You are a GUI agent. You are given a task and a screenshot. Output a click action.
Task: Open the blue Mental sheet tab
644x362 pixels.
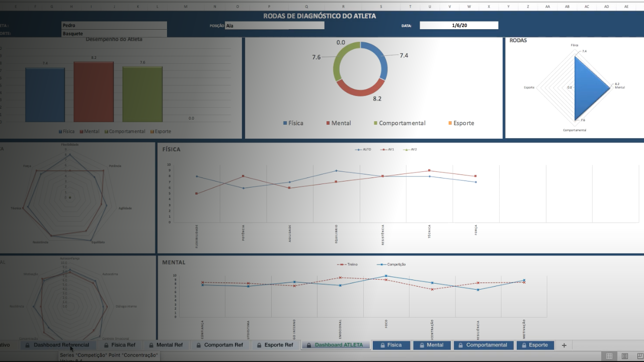coord(435,345)
